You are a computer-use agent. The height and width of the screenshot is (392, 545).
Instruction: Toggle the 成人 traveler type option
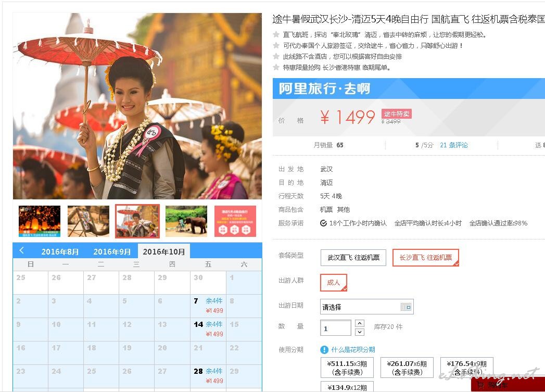click(333, 283)
